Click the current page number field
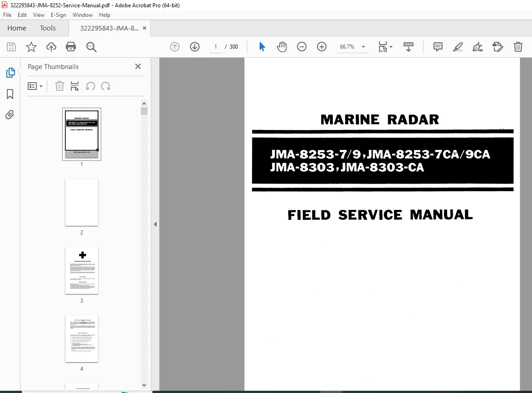532x393 pixels. (x=216, y=47)
